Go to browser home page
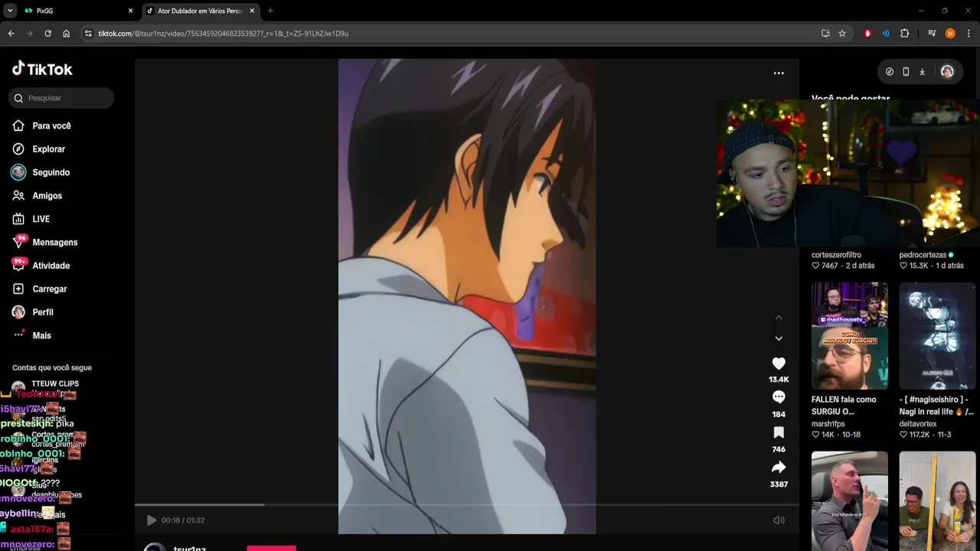Image resolution: width=980 pixels, height=551 pixels. tap(66, 34)
